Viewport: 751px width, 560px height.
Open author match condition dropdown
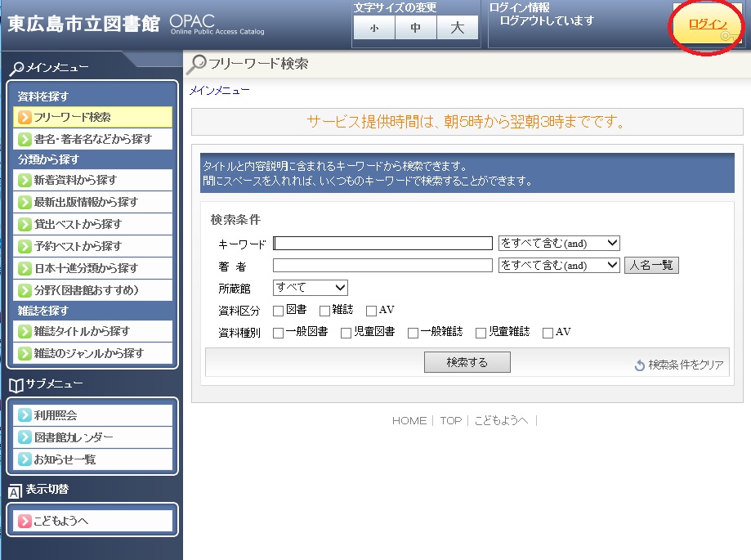559,266
